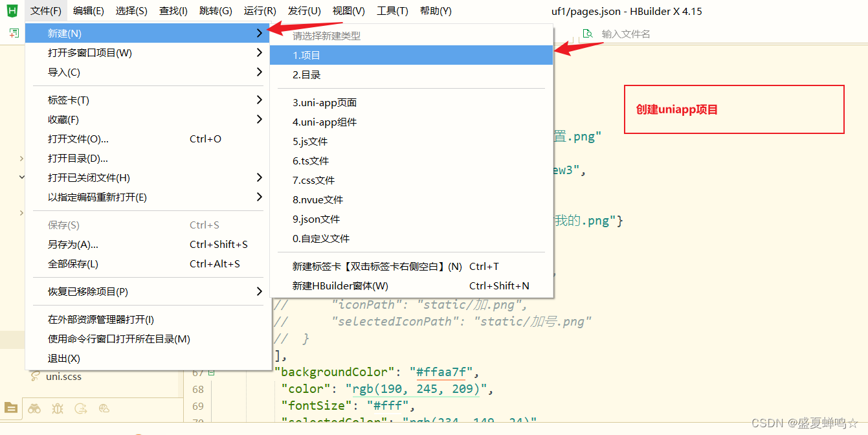Screen dimensions: 868x435
Task: Choose 在外部资源管理器打开(I) menu entry
Action: coord(148,319)
